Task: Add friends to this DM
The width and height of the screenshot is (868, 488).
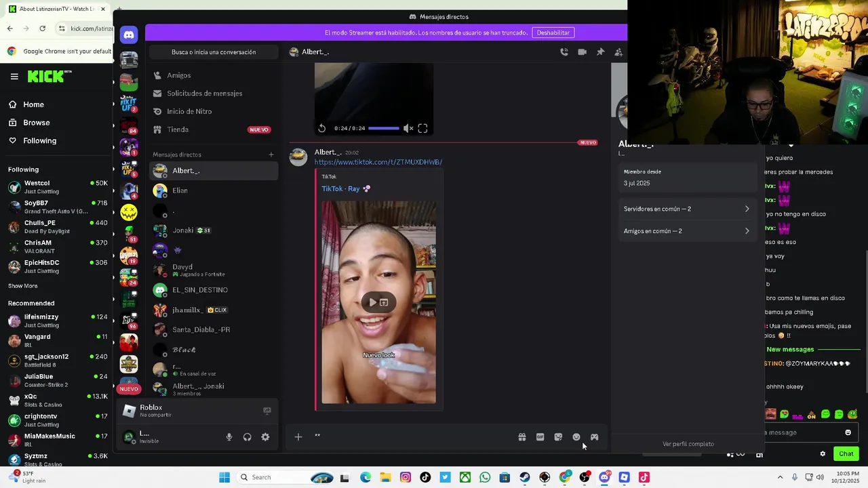Action: click(618, 52)
